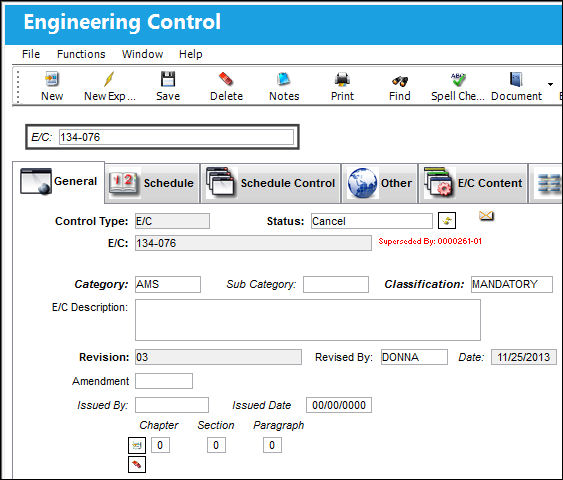The width and height of the screenshot is (563, 480).
Task: Click the envelope mail icon
Action: tap(486, 215)
